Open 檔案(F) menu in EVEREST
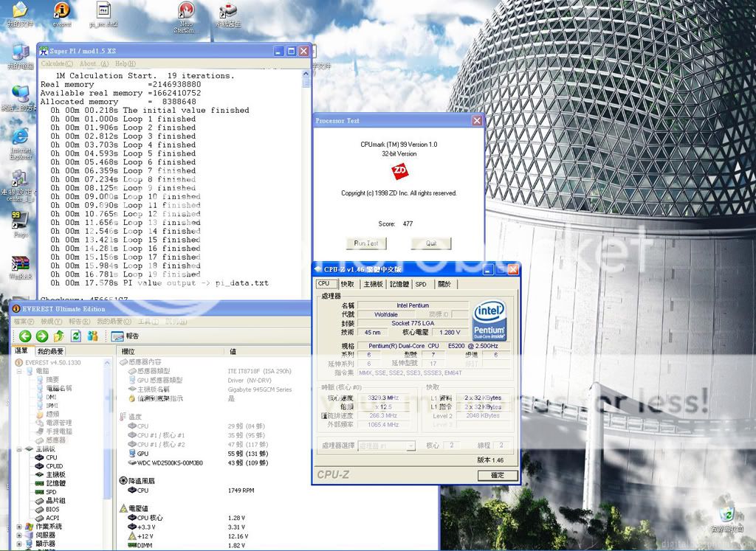 coord(24,322)
